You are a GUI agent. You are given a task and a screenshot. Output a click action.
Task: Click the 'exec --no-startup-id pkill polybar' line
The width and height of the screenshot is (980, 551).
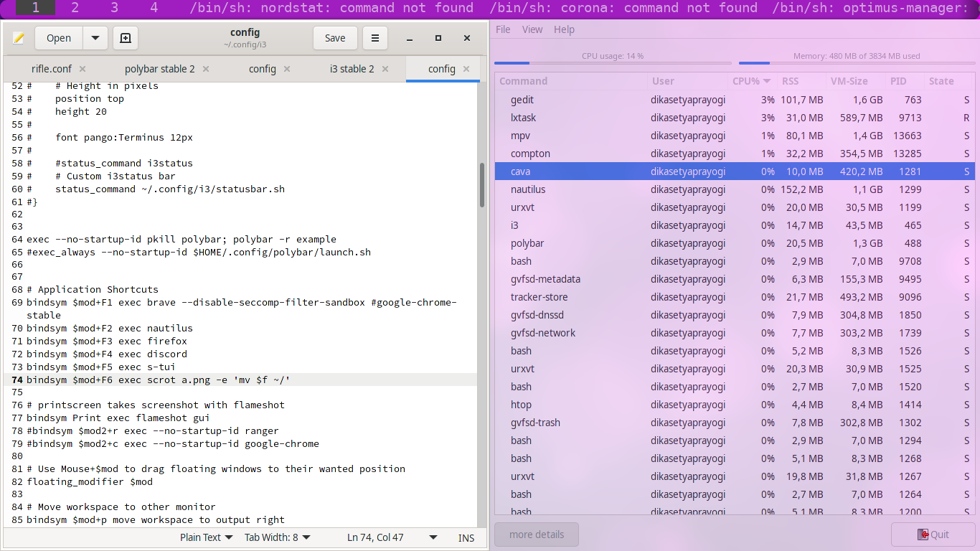click(x=182, y=239)
